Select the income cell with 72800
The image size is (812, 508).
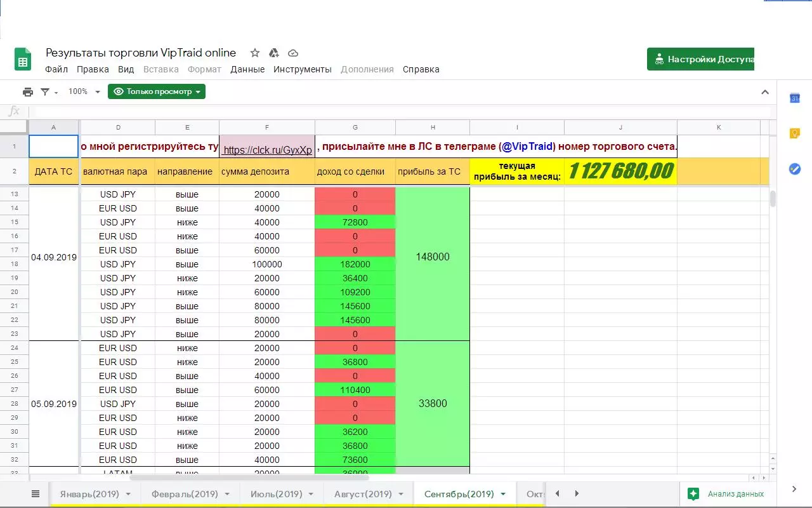click(355, 222)
